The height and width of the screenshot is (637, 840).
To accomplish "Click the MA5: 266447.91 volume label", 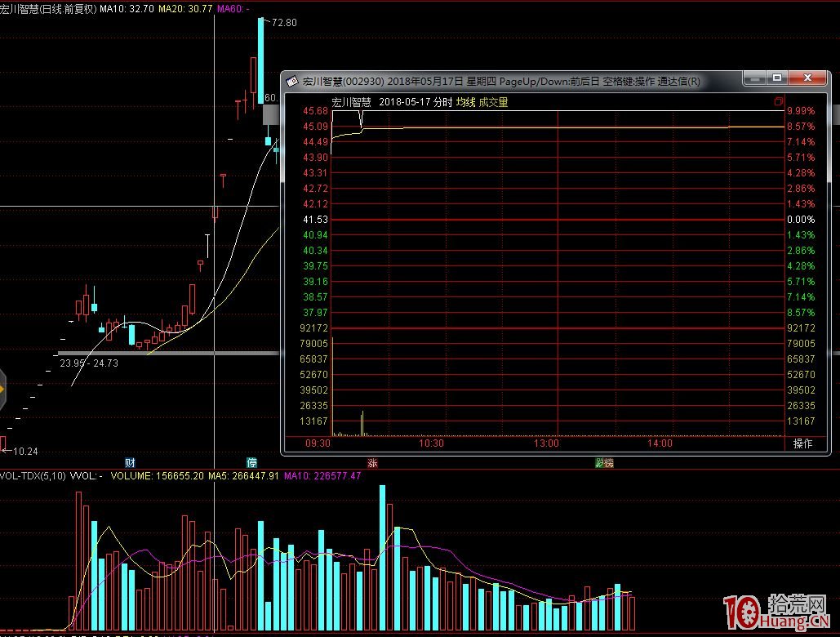I will (x=243, y=476).
